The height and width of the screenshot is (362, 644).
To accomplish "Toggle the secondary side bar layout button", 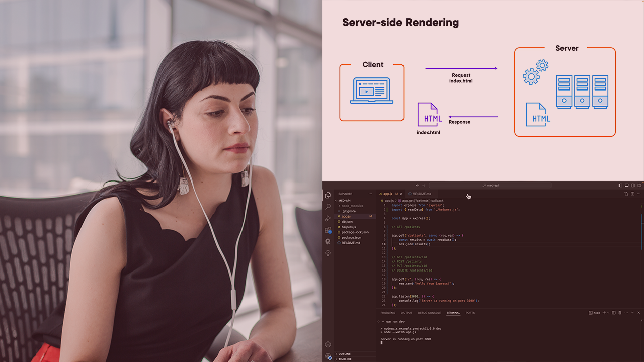I will click(633, 186).
